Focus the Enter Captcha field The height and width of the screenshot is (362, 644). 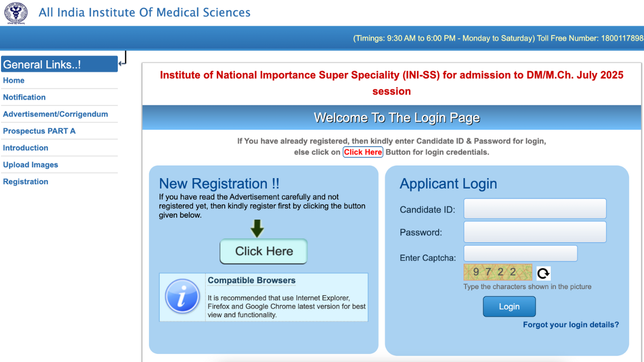pos(520,253)
